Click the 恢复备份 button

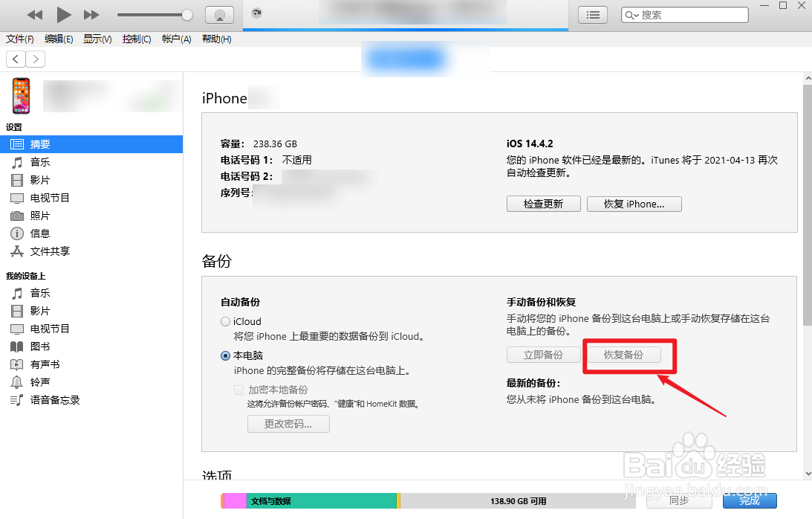623,355
